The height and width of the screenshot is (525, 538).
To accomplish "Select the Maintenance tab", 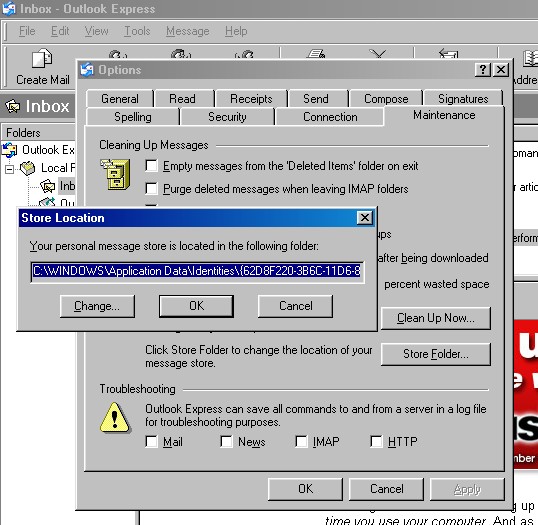I will tap(444, 115).
